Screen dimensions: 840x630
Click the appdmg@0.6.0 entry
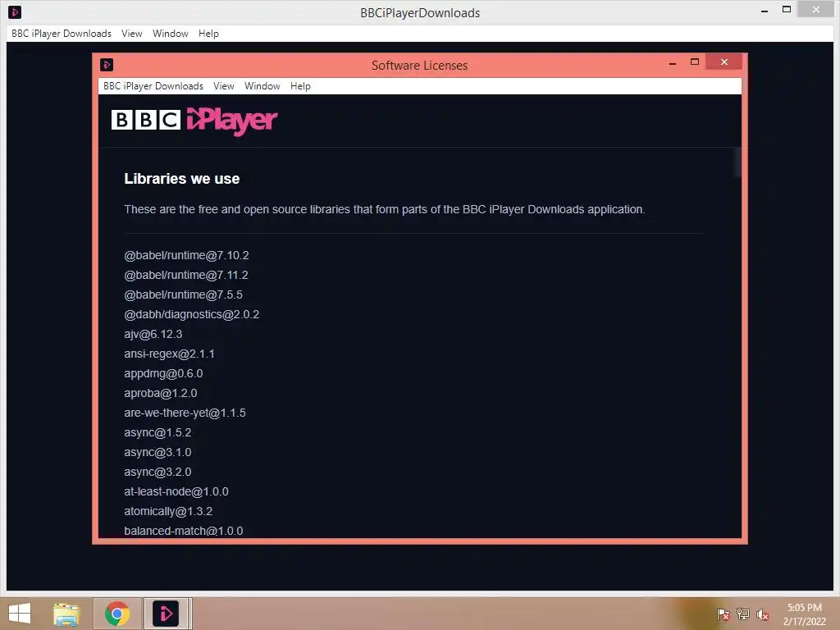click(163, 374)
